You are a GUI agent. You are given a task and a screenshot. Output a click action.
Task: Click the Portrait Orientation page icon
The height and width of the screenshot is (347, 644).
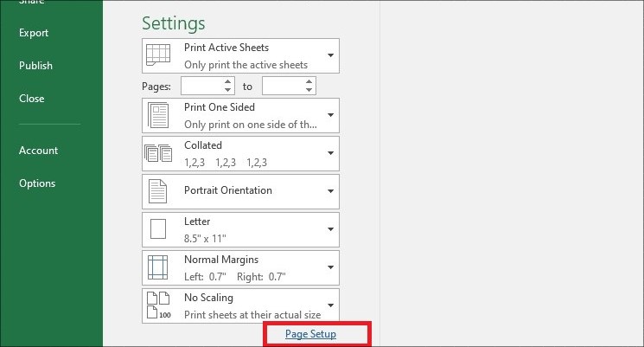click(x=159, y=190)
